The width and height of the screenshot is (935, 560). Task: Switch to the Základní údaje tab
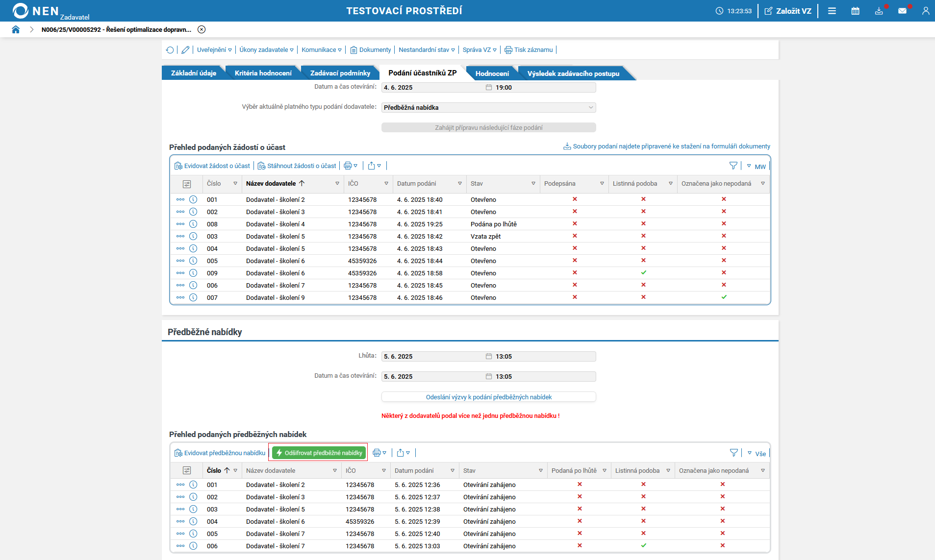tap(193, 73)
